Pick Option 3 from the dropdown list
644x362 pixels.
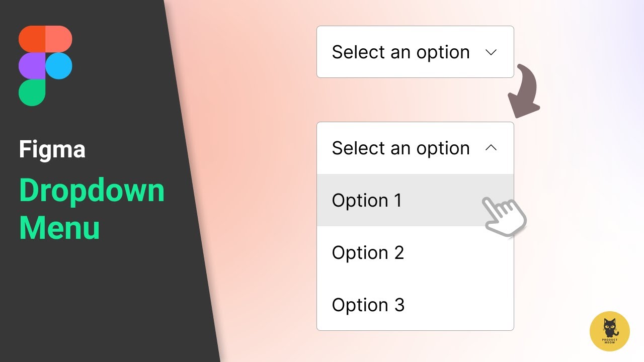(368, 305)
